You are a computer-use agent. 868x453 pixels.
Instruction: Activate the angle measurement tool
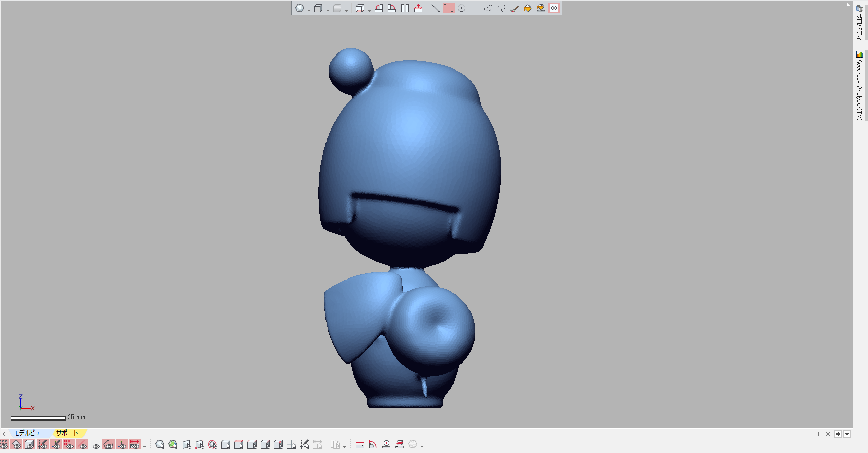373,445
